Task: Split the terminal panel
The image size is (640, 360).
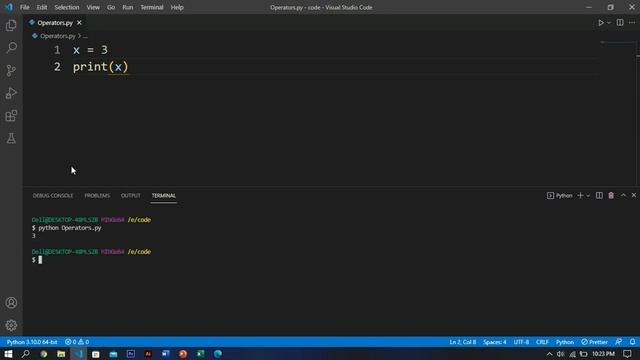Action: pyautogui.click(x=599, y=196)
